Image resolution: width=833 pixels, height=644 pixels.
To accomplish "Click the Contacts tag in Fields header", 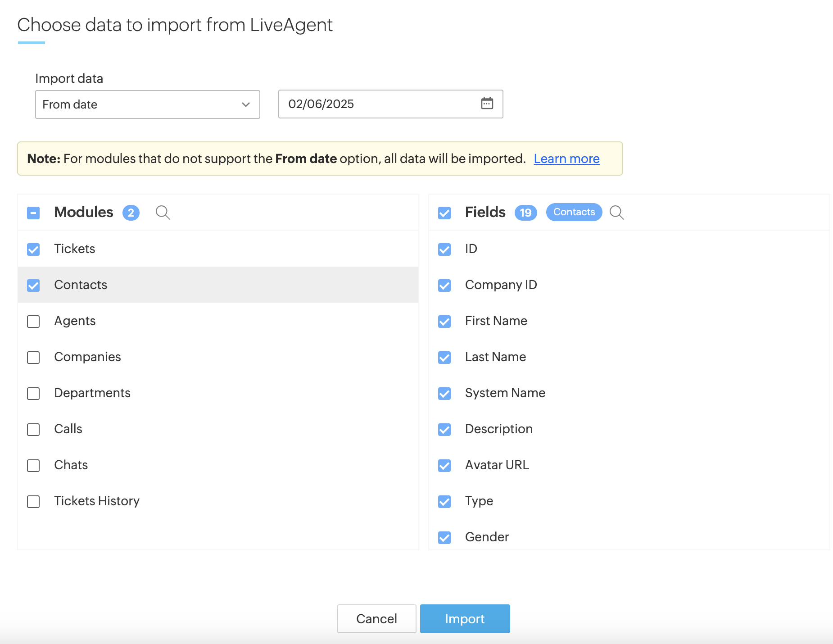I will 574,212.
